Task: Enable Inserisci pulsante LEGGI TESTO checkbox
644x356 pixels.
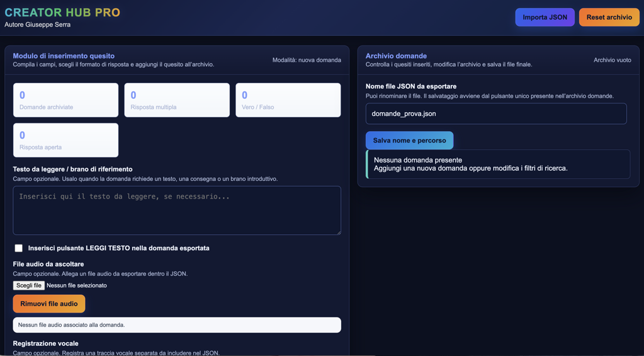Action: tap(18, 248)
